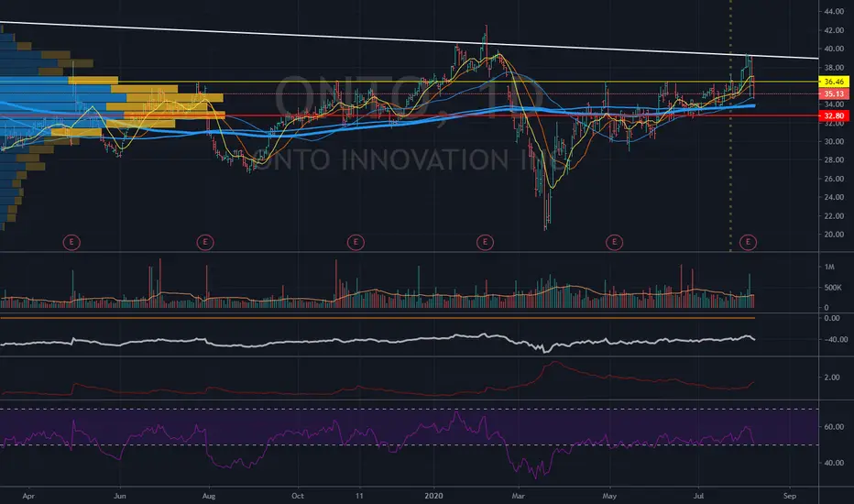Click the 500K volume axis label
The width and height of the screenshot is (854, 504).
pyautogui.click(x=832, y=288)
